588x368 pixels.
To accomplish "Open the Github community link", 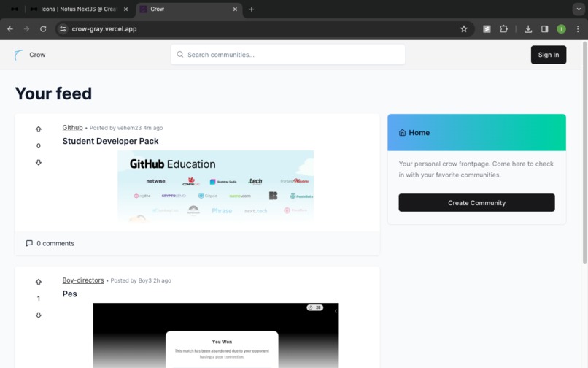I will [x=72, y=128].
